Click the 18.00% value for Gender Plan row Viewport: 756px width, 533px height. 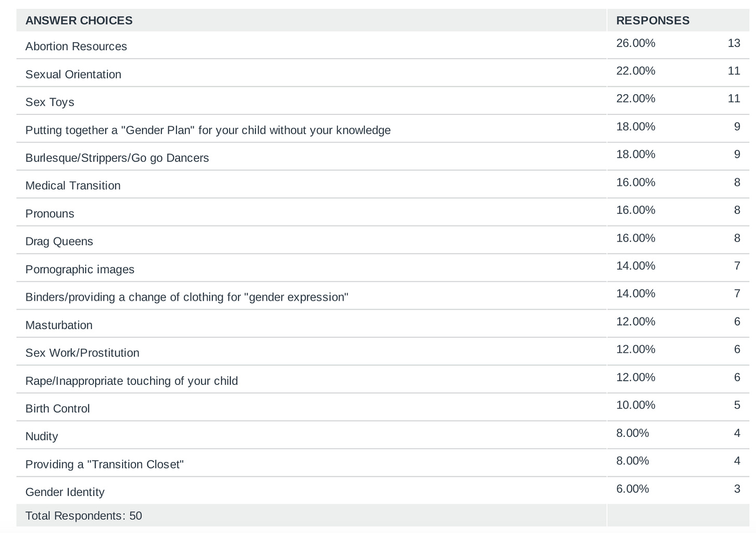point(636,126)
